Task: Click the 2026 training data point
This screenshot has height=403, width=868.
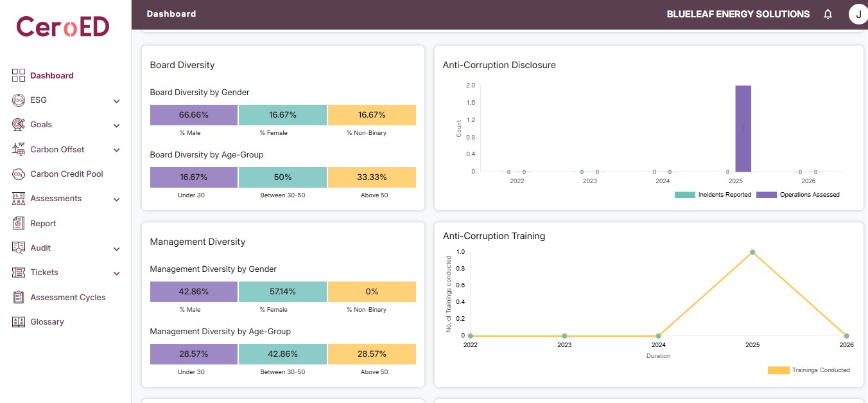Action: [846, 336]
